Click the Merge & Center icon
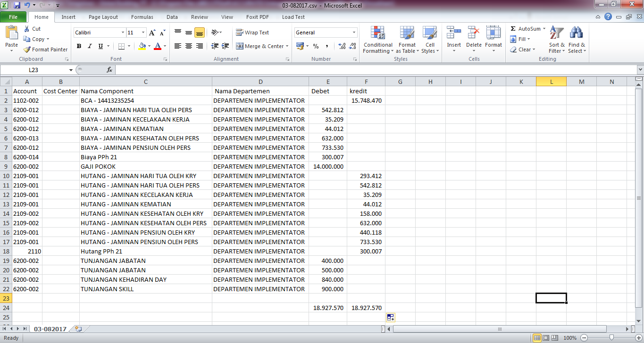Viewport: 644px width, 343px height. [240, 46]
